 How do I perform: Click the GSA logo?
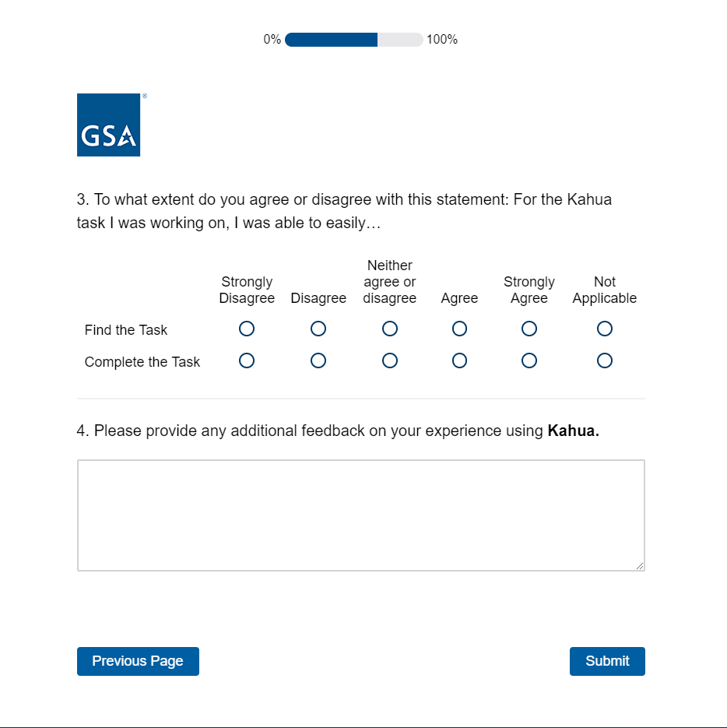pyautogui.click(x=108, y=125)
